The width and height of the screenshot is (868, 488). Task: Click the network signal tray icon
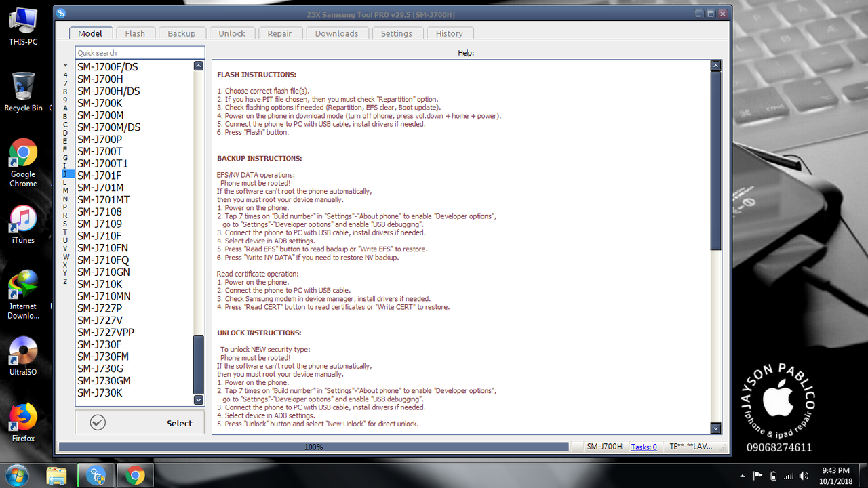tap(789, 476)
